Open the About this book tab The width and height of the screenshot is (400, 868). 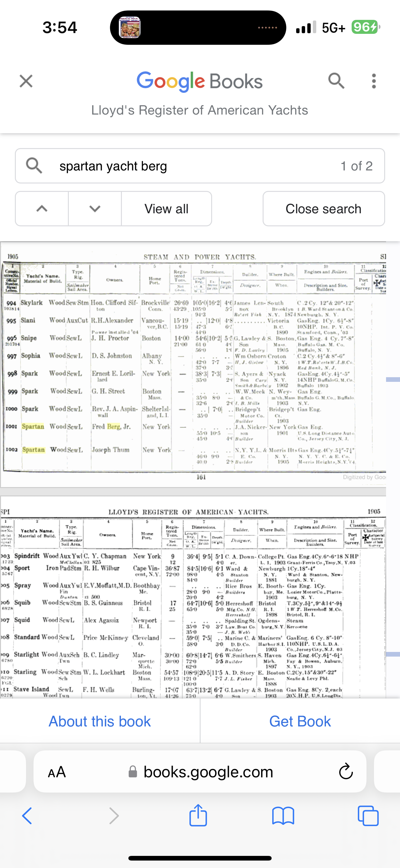coord(100,721)
